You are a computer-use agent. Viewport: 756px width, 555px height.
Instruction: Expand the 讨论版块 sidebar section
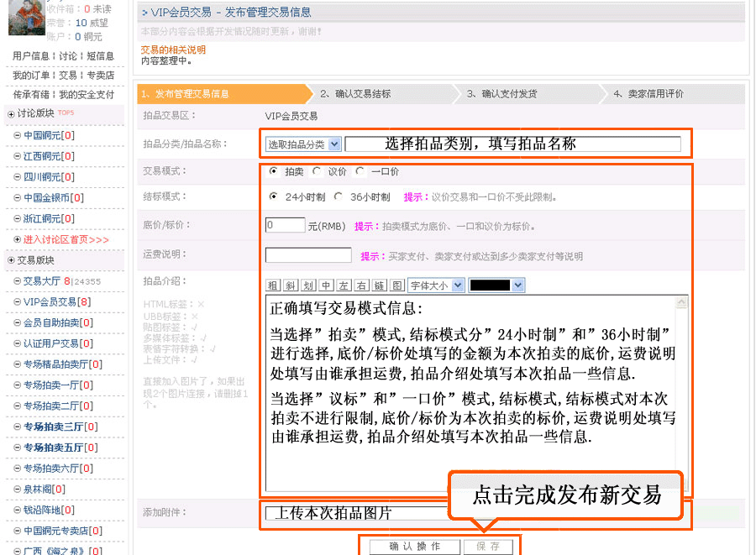[x=11, y=113]
